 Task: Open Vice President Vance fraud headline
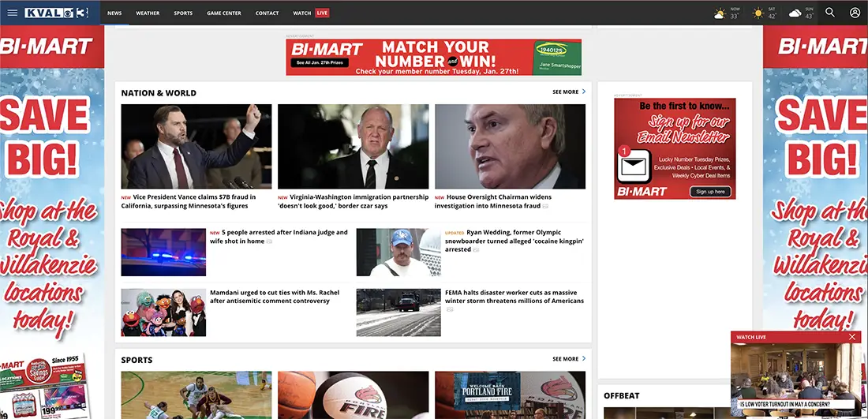[189, 201]
